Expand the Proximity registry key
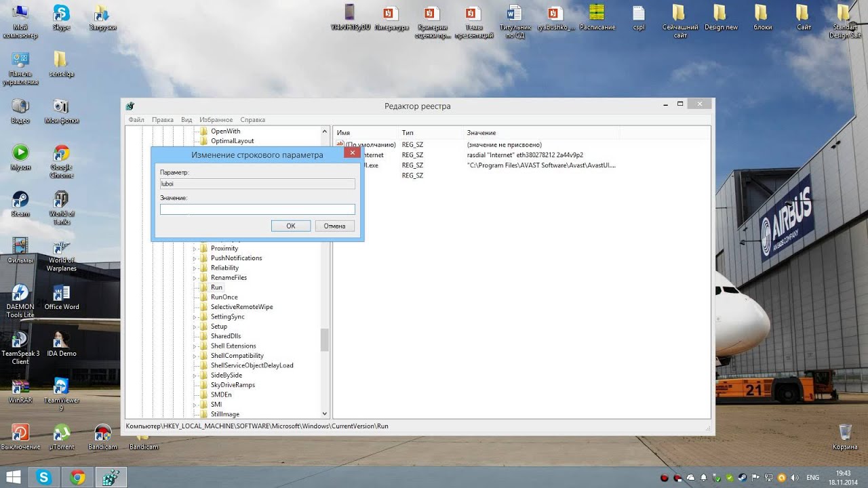This screenshot has width=868, height=488. pyautogui.click(x=195, y=249)
